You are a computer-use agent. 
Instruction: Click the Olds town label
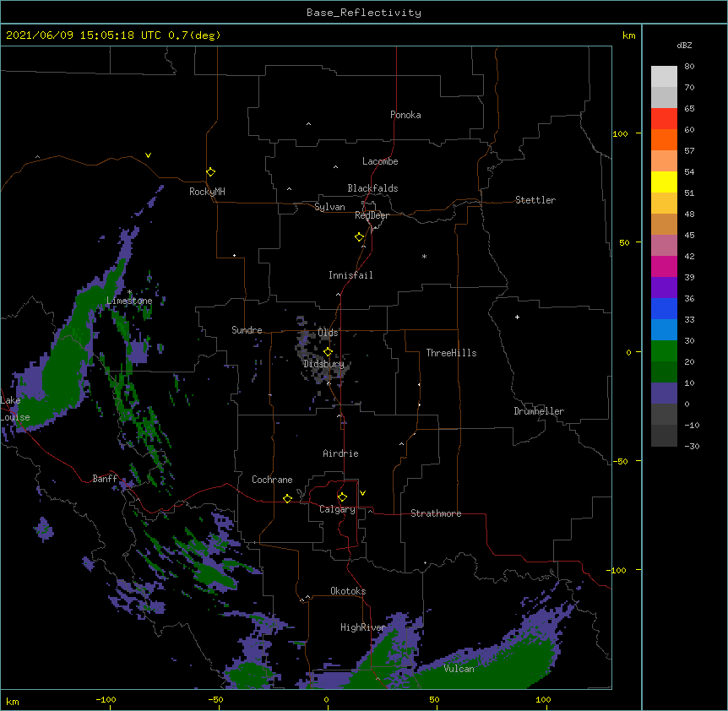(x=328, y=333)
